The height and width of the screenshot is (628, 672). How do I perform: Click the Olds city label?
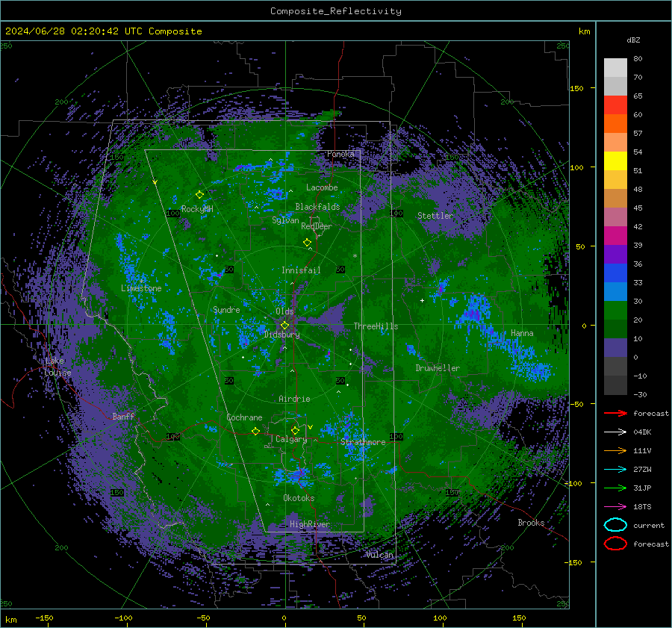pos(284,311)
